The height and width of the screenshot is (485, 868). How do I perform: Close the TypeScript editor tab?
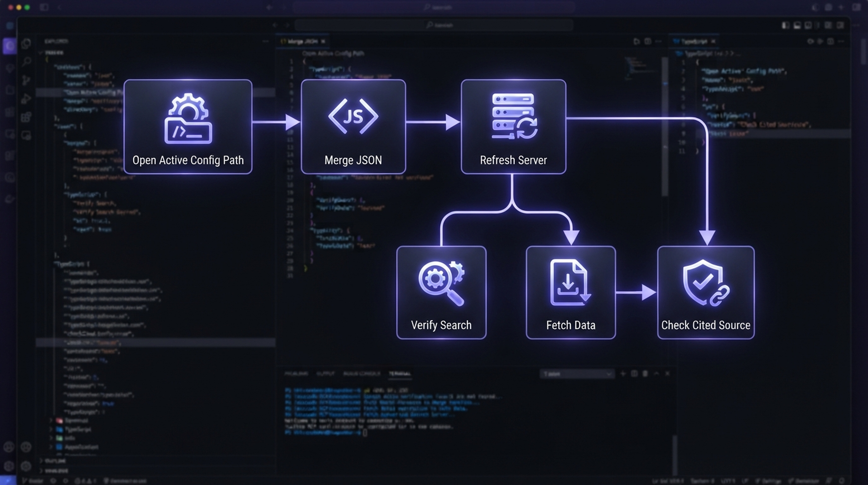[x=713, y=41]
